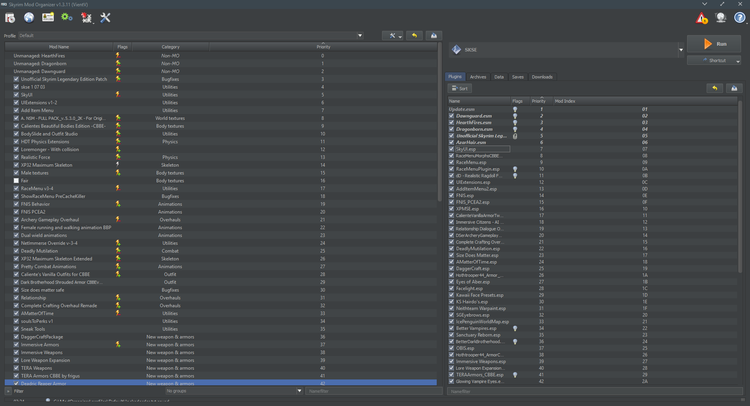
Task: Click the Install Mod from archive icon
Action: 10,18
